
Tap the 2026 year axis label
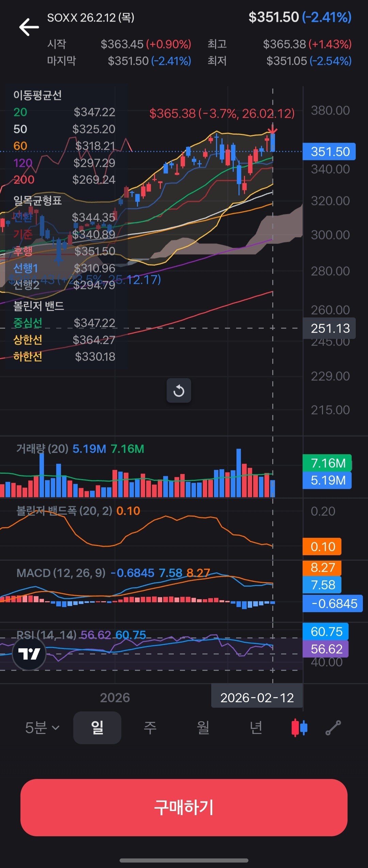(115, 697)
